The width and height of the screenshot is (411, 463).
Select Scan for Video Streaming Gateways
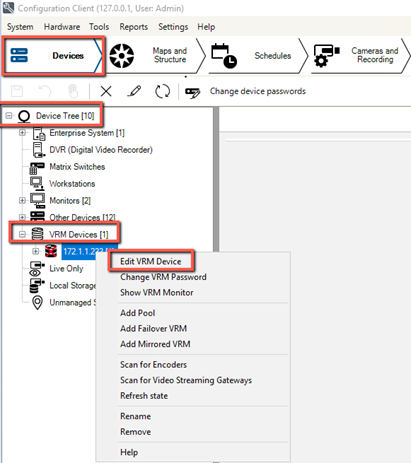tap(186, 380)
